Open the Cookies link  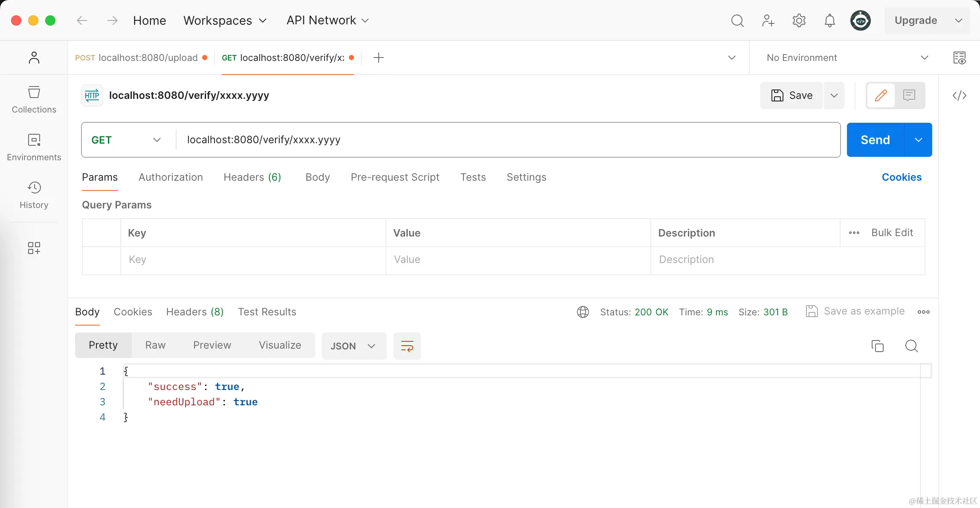point(902,177)
